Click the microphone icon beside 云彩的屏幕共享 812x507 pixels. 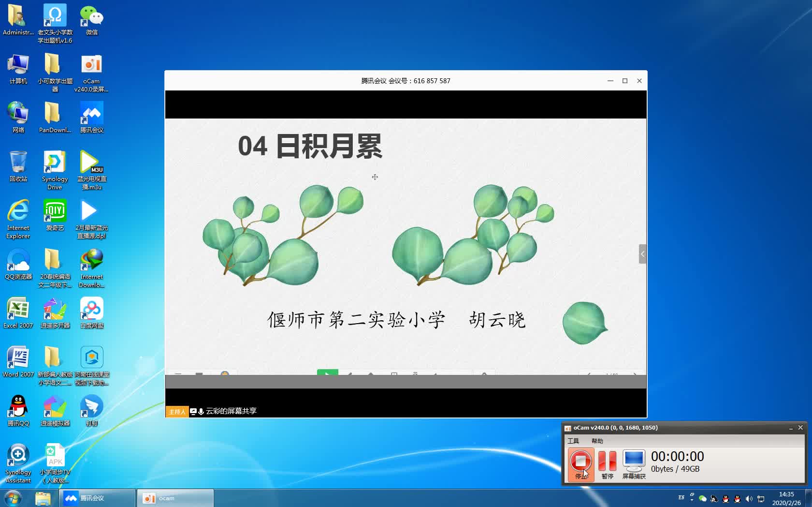coord(201,411)
